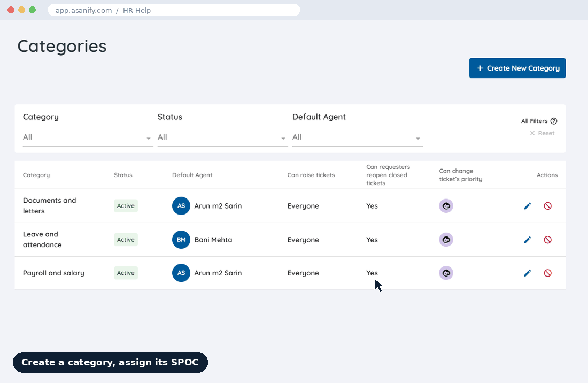Click Yes in Leave and attendance row
Viewport: 588px width, 383px height.
click(372, 240)
